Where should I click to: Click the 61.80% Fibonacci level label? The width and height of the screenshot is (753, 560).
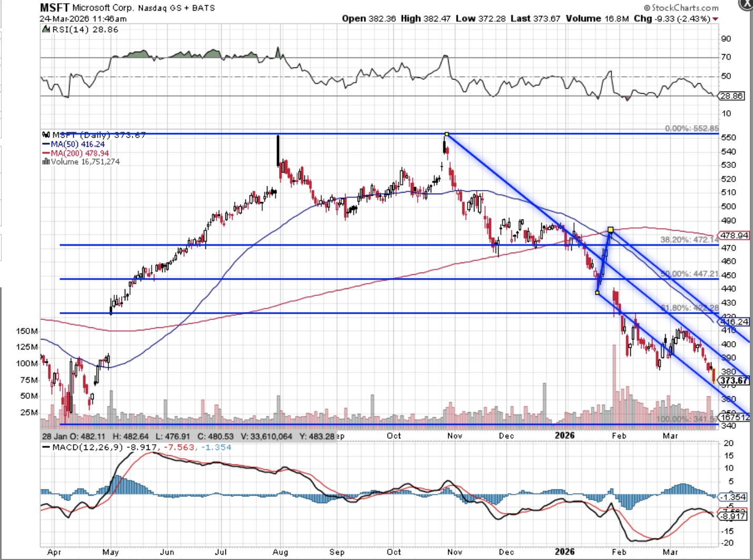(689, 307)
